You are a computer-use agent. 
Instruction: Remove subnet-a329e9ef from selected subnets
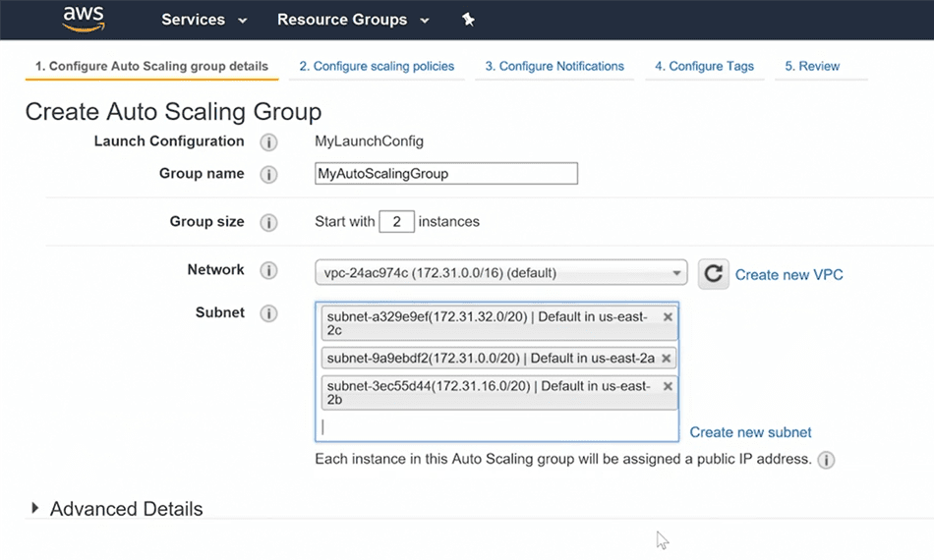click(668, 317)
